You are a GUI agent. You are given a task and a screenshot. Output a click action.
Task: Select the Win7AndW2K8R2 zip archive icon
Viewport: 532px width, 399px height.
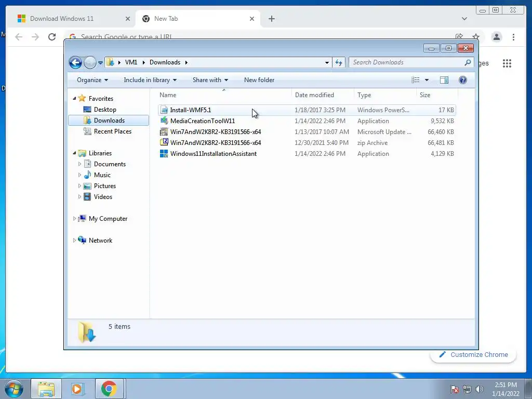tap(164, 142)
